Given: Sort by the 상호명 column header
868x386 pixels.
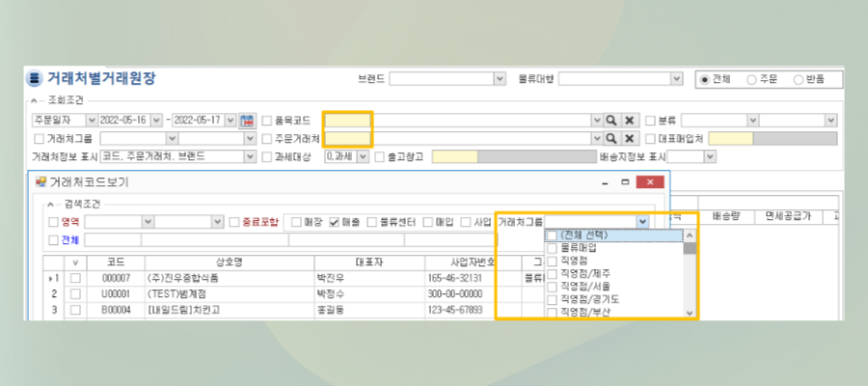Looking at the screenshot, I should tap(230, 262).
